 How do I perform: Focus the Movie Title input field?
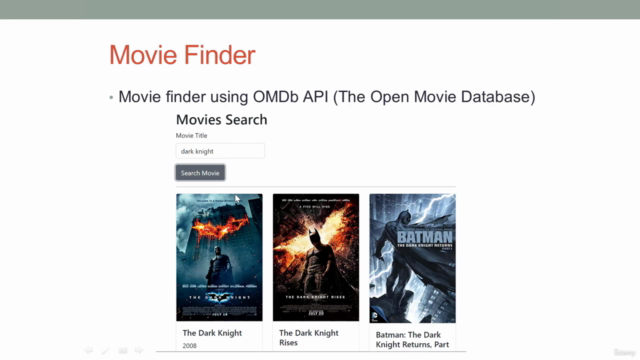(220, 151)
